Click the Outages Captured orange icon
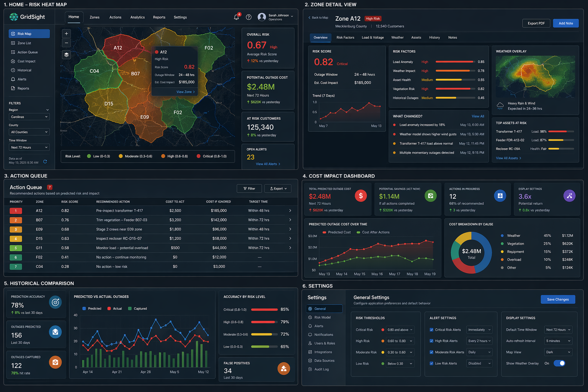Screen dimensions: 588x392 pos(56,362)
